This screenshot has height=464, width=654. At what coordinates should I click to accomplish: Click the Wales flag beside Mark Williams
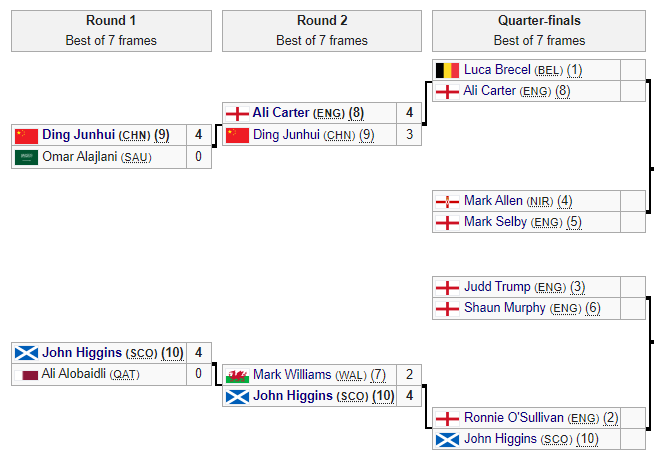[x=237, y=375]
